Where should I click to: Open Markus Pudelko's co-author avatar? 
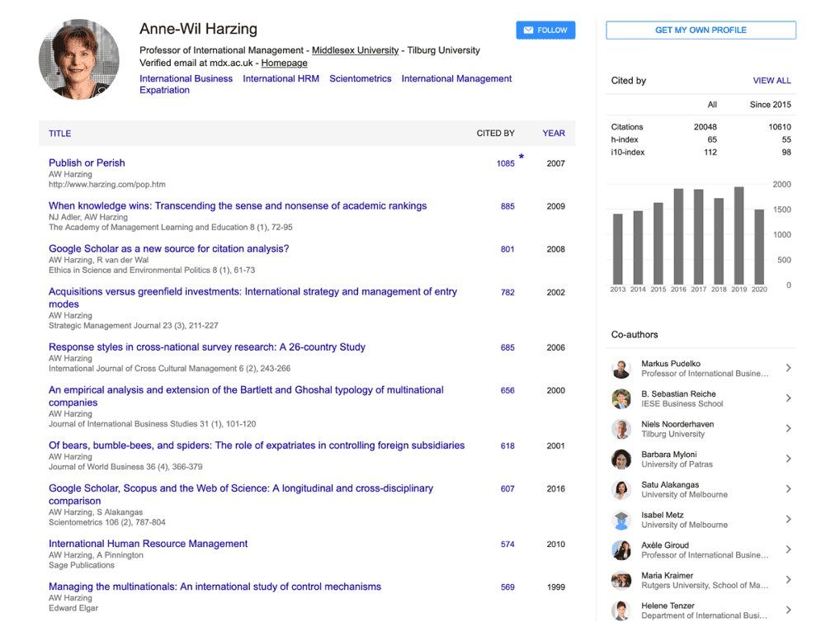621,369
